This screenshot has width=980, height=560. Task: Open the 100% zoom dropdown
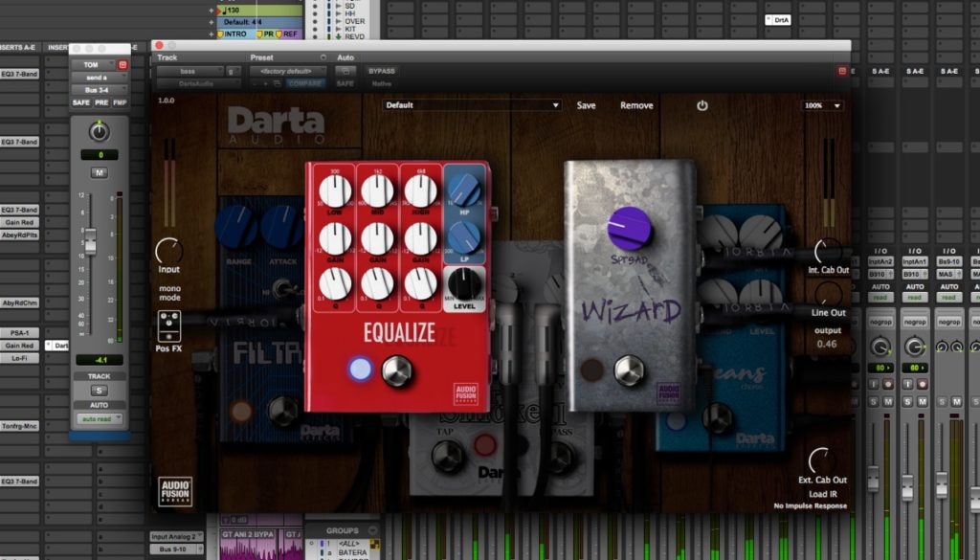click(823, 105)
